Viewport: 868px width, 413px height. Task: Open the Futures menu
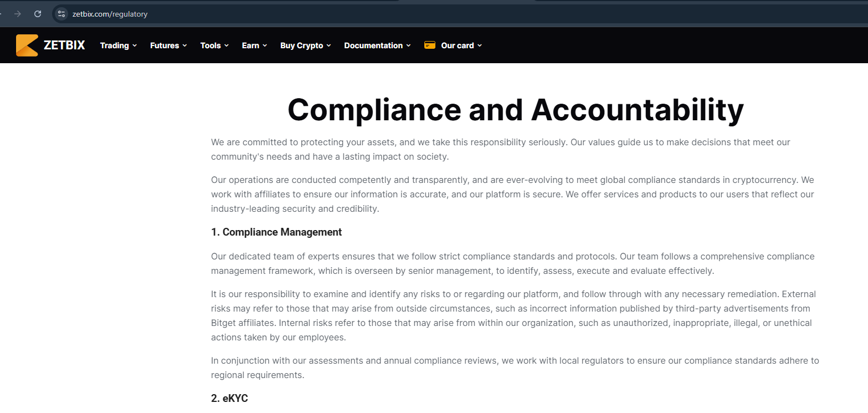click(x=168, y=45)
